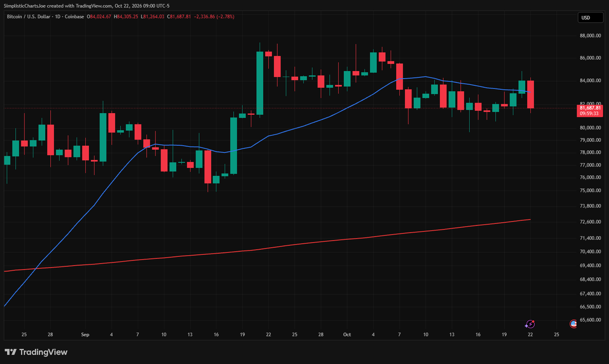The width and height of the screenshot is (609, 364).
Task: Click the change value −2,336.86 (−2.78%)
Action: coord(214,17)
